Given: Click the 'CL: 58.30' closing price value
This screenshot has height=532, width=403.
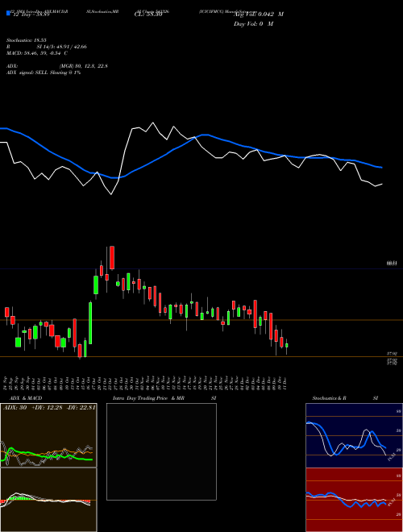Looking at the screenshot, I should coord(148,15).
